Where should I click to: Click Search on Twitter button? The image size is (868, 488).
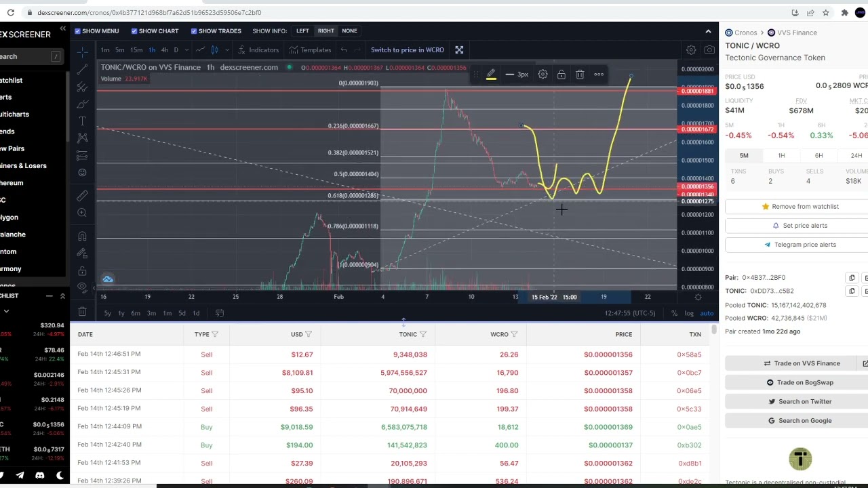point(800,401)
